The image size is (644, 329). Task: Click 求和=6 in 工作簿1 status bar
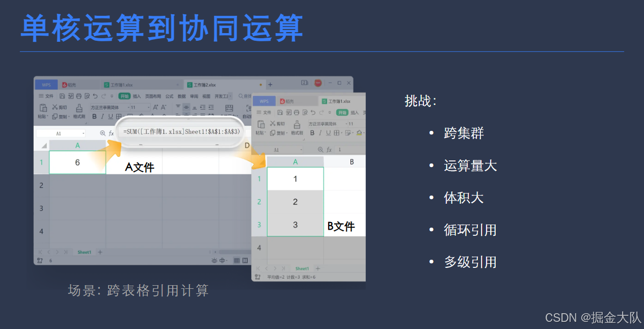[309, 277]
